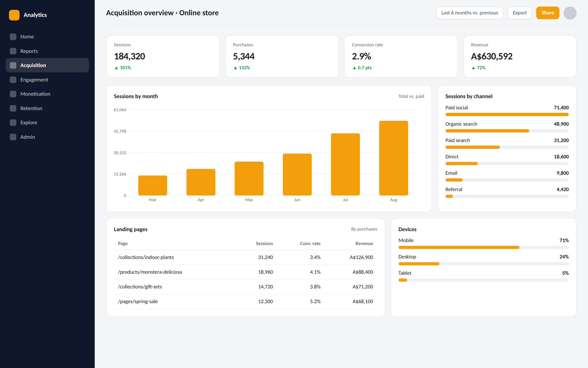This screenshot has height=368, width=588.
Task: Click the Devices panel heading
Action: (407, 229)
